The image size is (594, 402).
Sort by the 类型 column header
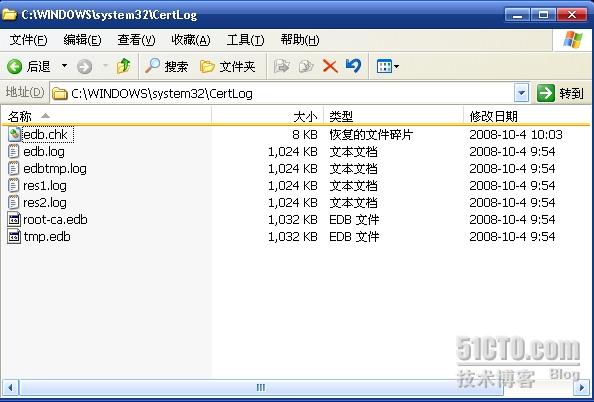pos(394,116)
